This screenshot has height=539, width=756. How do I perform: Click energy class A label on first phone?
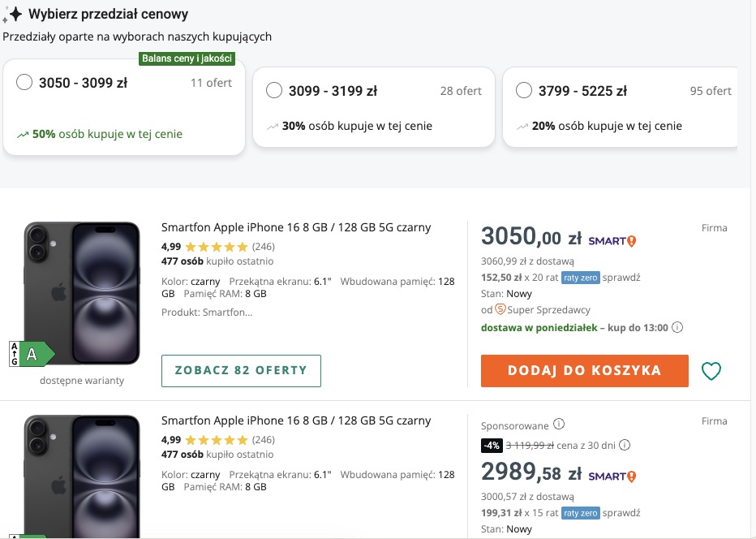click(32, 354)
